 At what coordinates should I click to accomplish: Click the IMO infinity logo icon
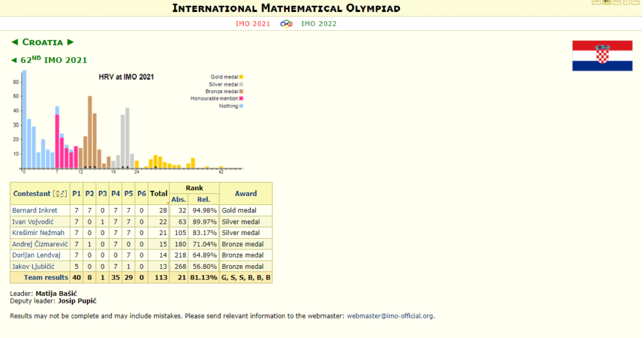tap(286, 24)
